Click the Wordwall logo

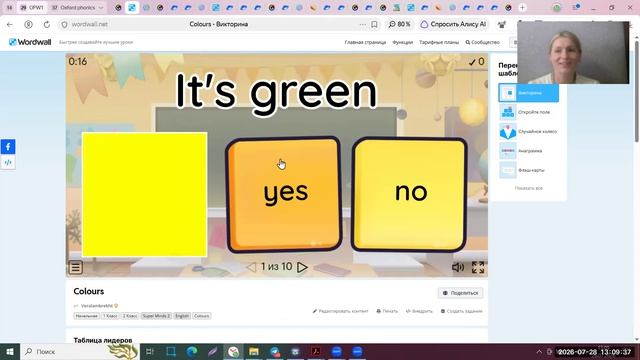pyautogui.click(x=30, y=42)
